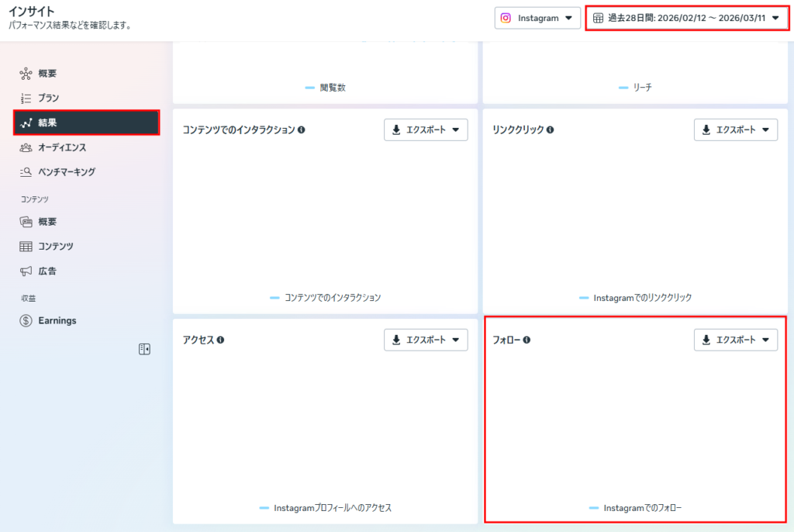This screenshot has height=532, width=794.
Task: Click エクスポート button in コンテンツでのインタラクション card
Action: point(426,130)
